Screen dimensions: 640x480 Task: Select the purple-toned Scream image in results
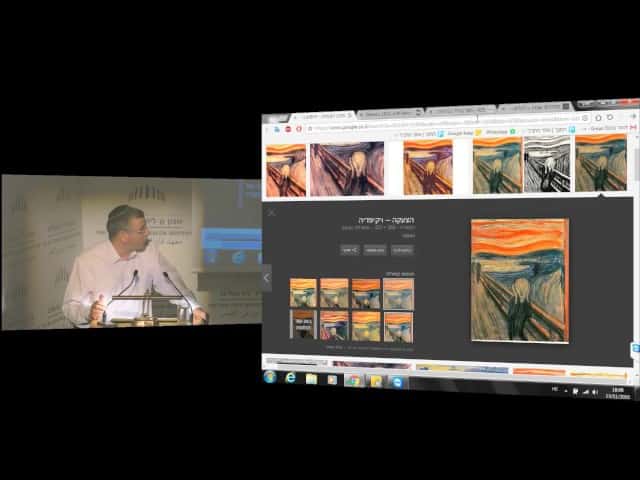point(347,168)
